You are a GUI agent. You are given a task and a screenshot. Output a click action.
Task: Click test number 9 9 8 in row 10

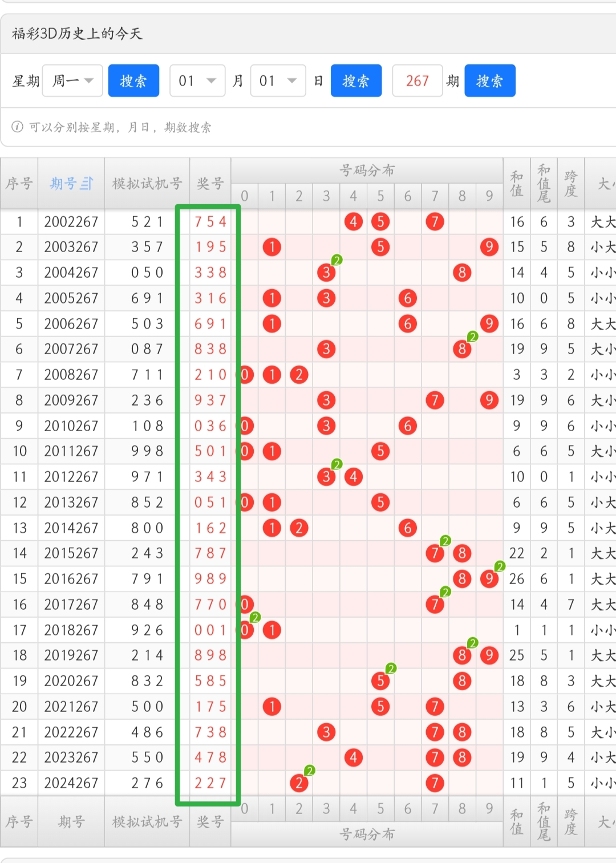click(147, 451)
